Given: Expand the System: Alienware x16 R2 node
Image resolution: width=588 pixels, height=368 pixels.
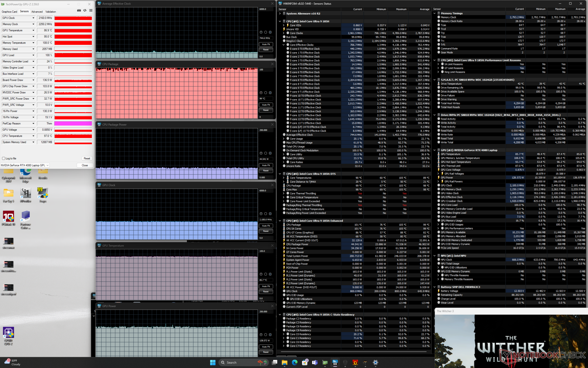Looking at the screenshot, I should click(x=280, y=13).
